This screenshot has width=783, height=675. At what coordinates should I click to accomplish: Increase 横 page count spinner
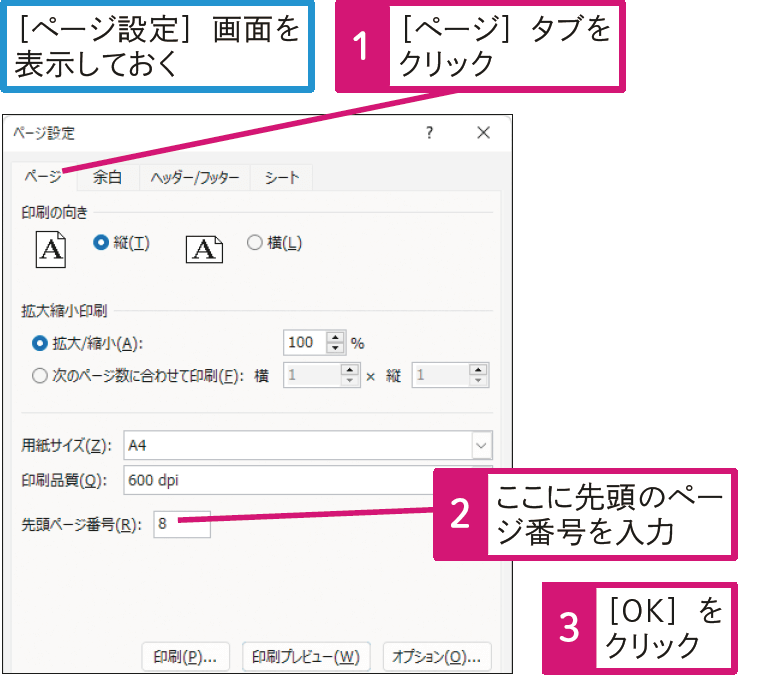pos(350,369)
